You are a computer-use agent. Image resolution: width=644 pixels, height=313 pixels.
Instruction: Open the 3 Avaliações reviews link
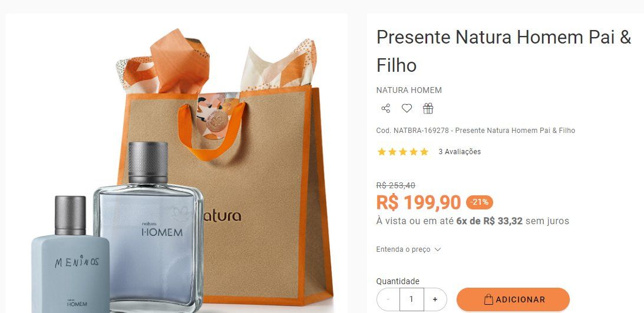point(460,152)
